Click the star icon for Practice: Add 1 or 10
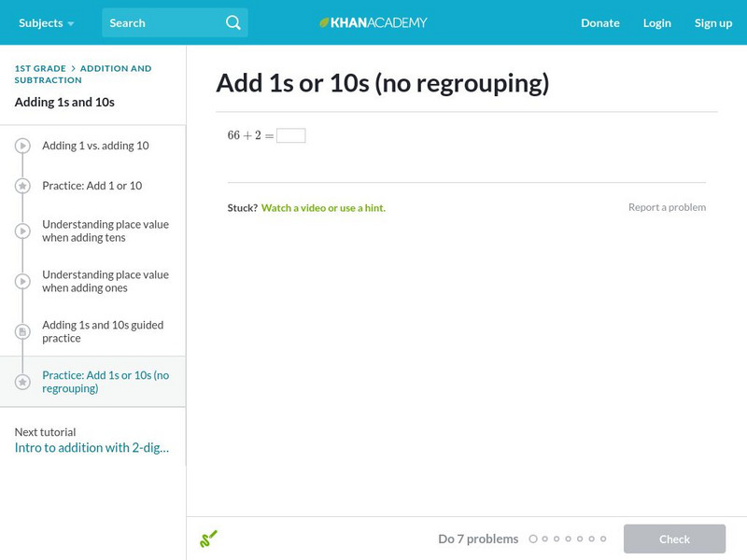This screenshot has width=747, height=560. [21, 185]
